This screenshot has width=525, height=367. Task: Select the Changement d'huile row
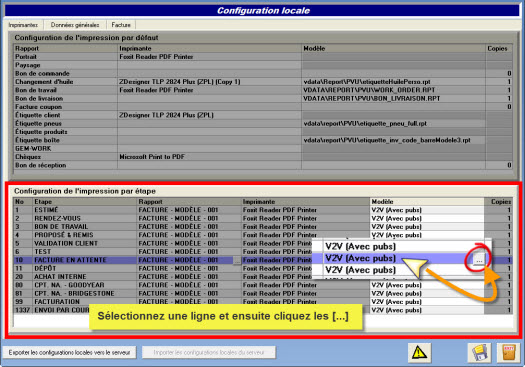[x=262, y=82]
